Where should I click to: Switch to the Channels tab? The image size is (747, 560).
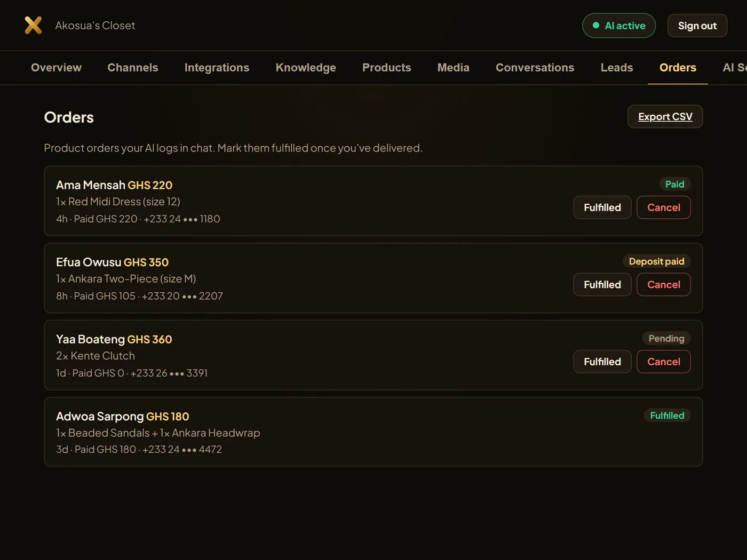[x=133, y=68]
